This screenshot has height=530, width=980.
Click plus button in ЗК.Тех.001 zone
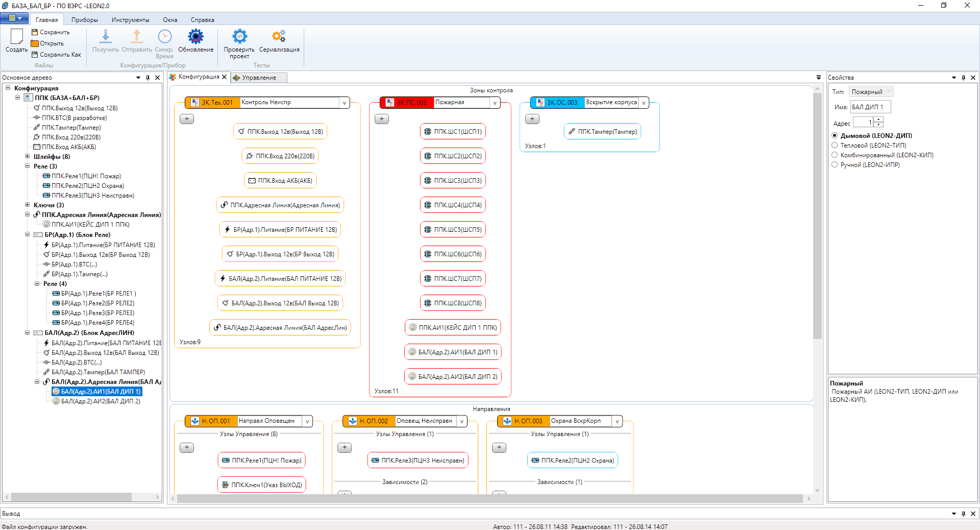[187, 119]
